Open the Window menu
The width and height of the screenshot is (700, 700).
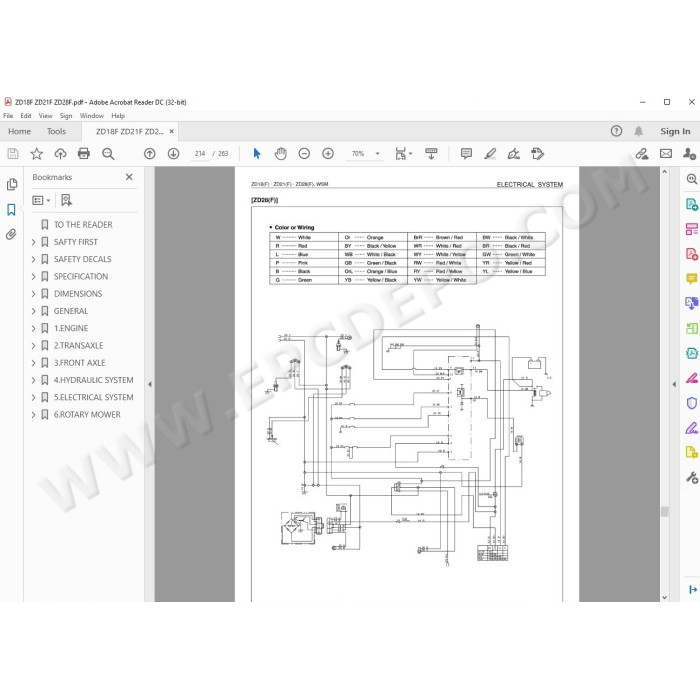92,116
